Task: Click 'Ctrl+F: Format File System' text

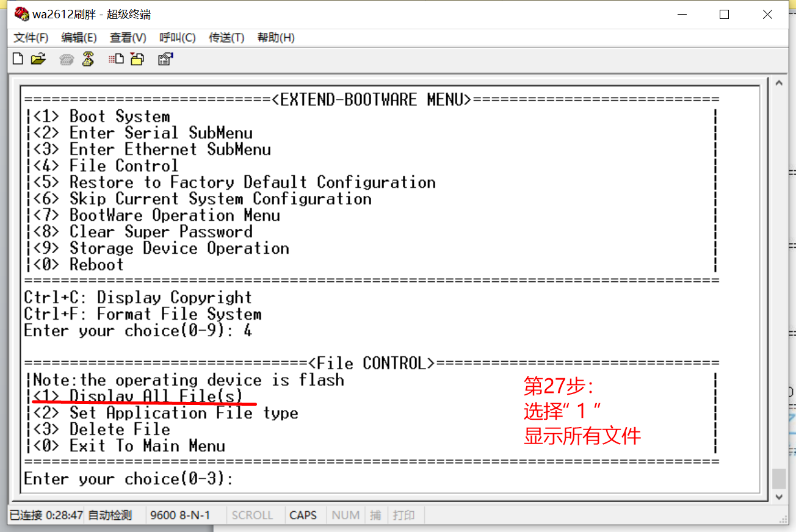Action: pos(143,314)
